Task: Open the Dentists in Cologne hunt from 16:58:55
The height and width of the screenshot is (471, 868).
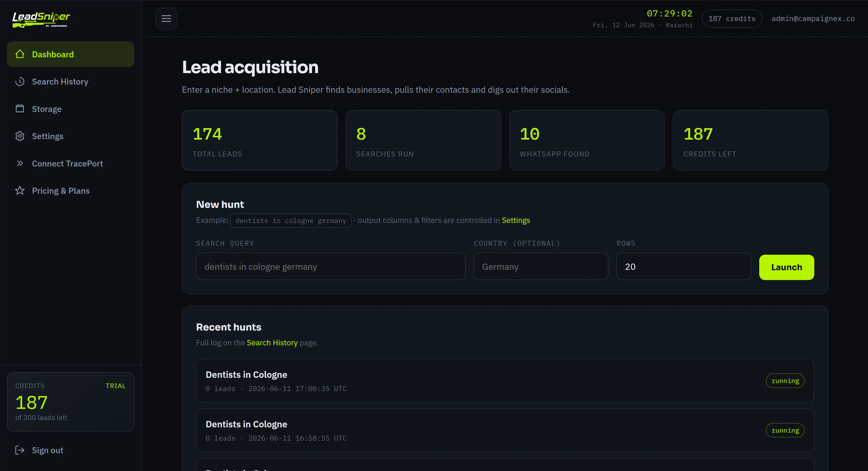Action: [505, 430]
